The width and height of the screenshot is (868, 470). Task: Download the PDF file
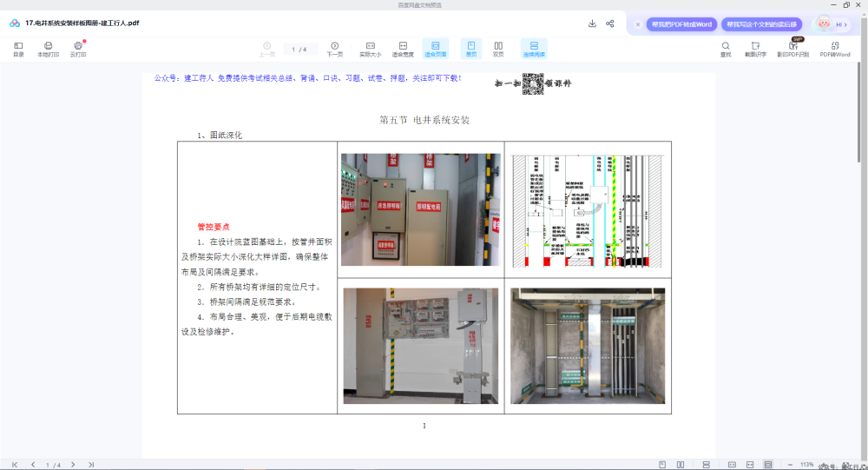click(592, 23)
